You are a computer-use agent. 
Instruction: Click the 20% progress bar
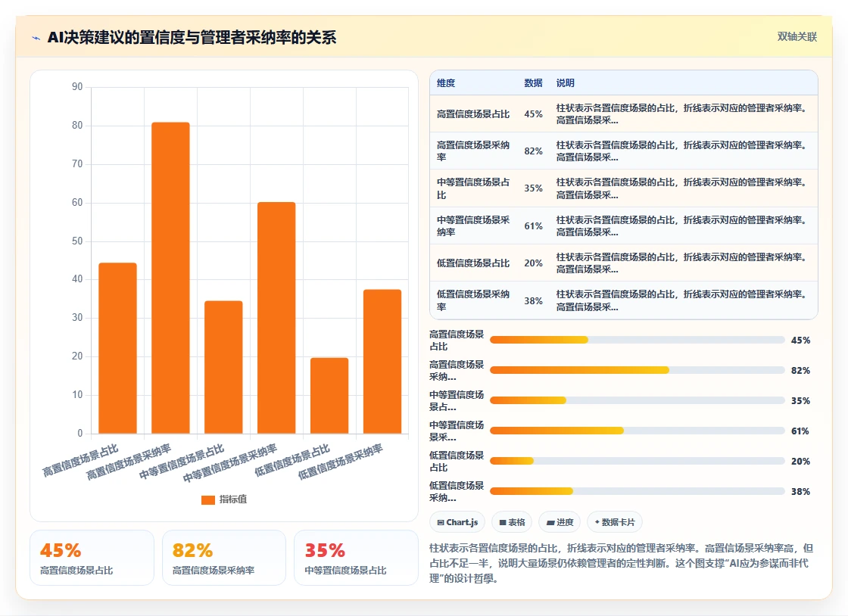point(637,461)
